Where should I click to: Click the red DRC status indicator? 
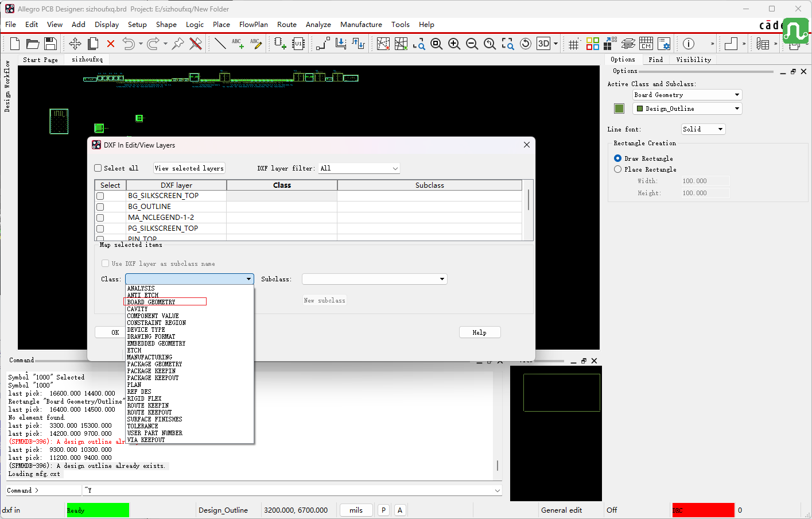[703, 510]
